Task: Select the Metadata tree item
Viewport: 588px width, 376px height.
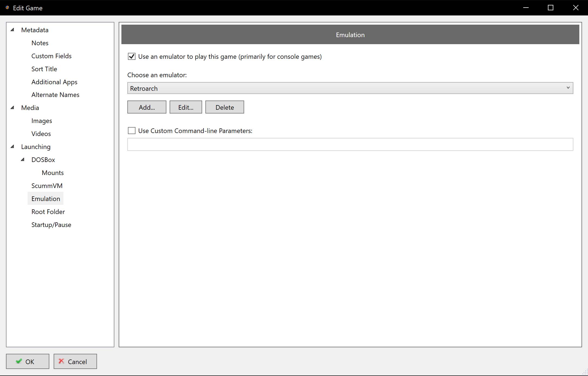Action: point(35,30)
